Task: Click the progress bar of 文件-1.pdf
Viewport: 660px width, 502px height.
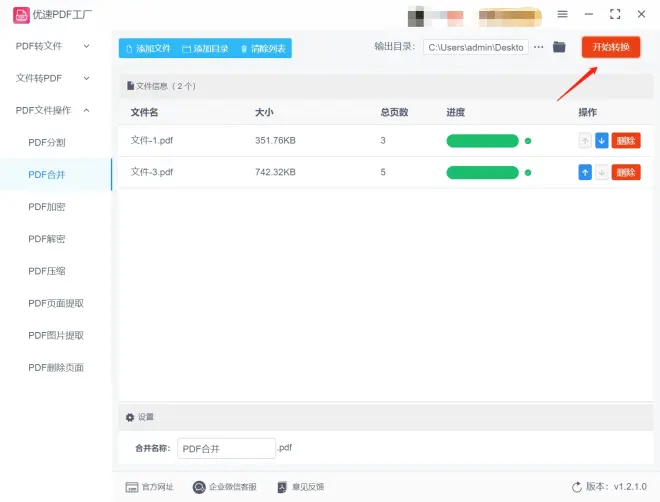Action: [x=482, y=141]
